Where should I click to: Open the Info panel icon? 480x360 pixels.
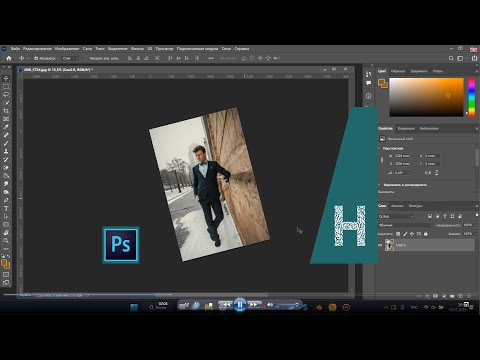point(368,96)
